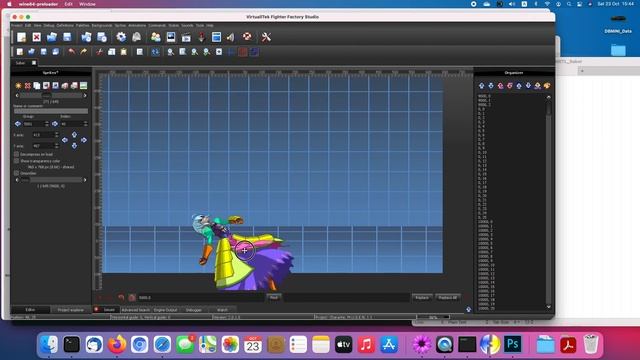Click the Undo arrow in second toolbar
This screenshot has width=640, height=360.
[72, 52]
